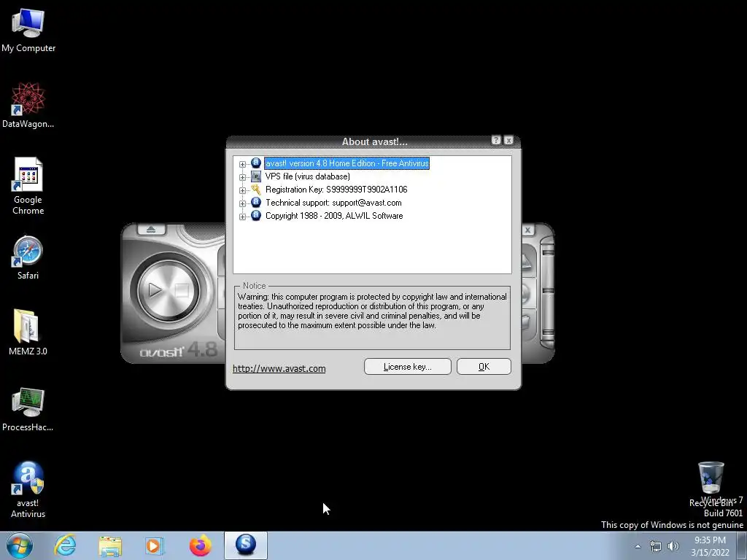Open the MEMZ 3.0 folder icon
This screenshot has height=560, width=747.
(28, 332)
